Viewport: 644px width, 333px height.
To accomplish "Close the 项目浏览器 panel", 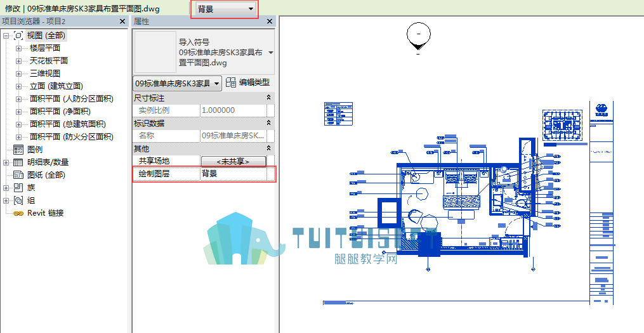I will click(122, 22).
